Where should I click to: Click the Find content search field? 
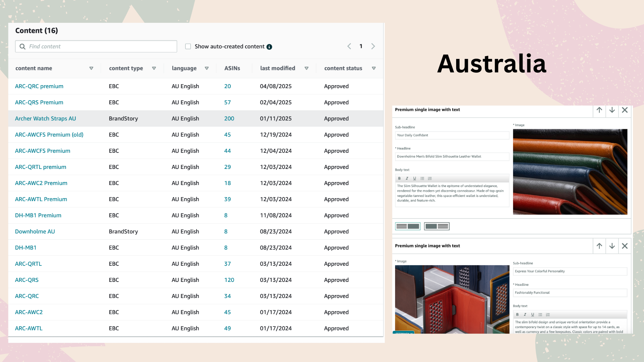pyautogui.click(x=101, y=47)
